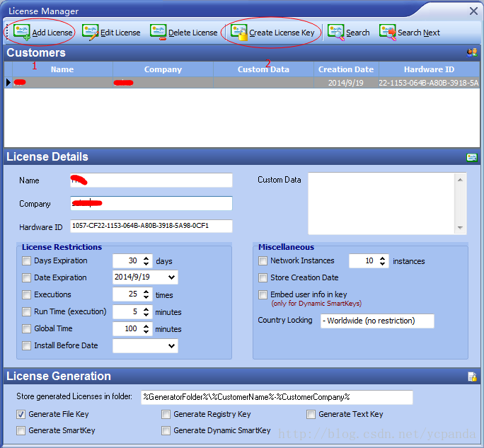Enable the Generate Text Key option
The width and height of the screenshot is (484, 448).
(311, 414)
